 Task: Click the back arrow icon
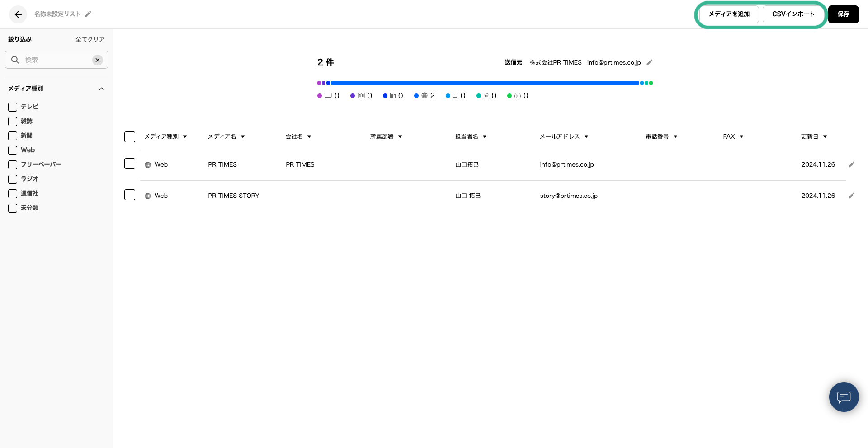(x=18, y=14)
